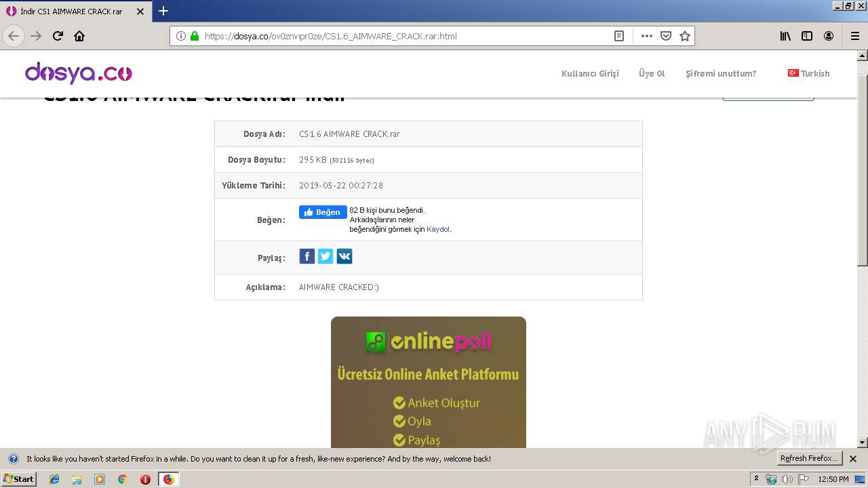
Task: Click the volume speaker tray icon
Action: (787, 479)
